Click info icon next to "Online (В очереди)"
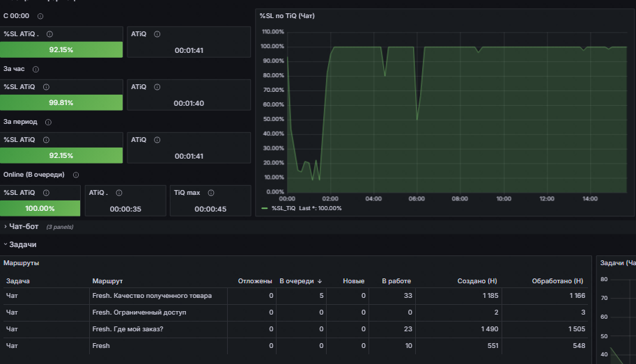This screenshot has height=364, width=636. 76,175
